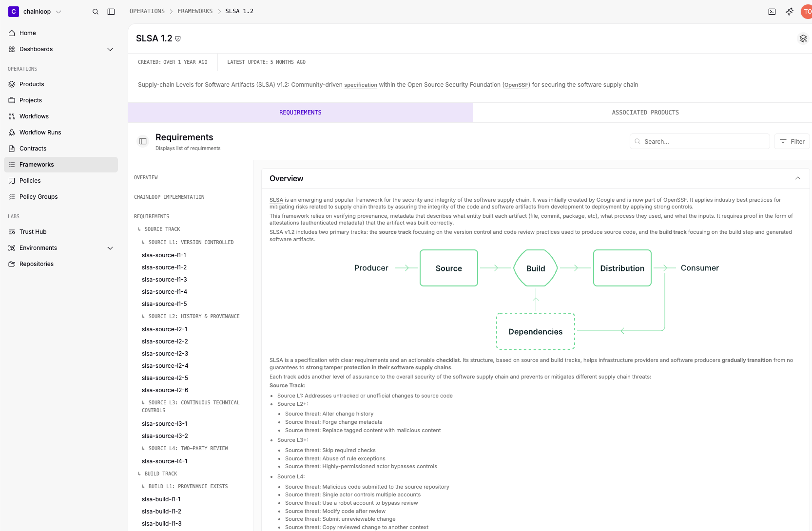Toggle requirements side panel icon

143,141
